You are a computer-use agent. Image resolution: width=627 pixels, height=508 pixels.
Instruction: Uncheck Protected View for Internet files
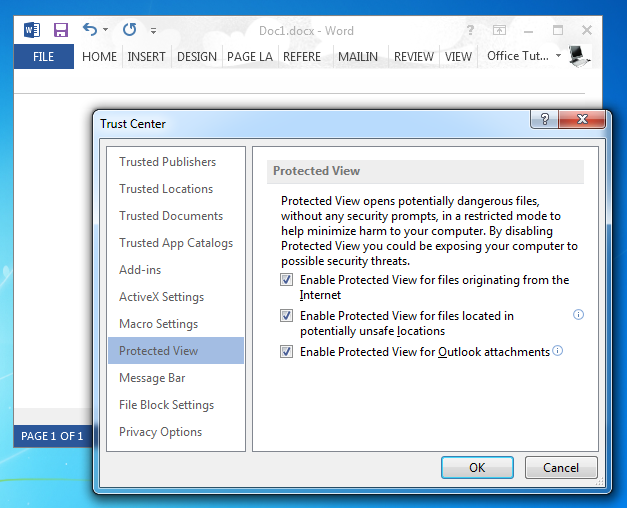tap(287, 281)
